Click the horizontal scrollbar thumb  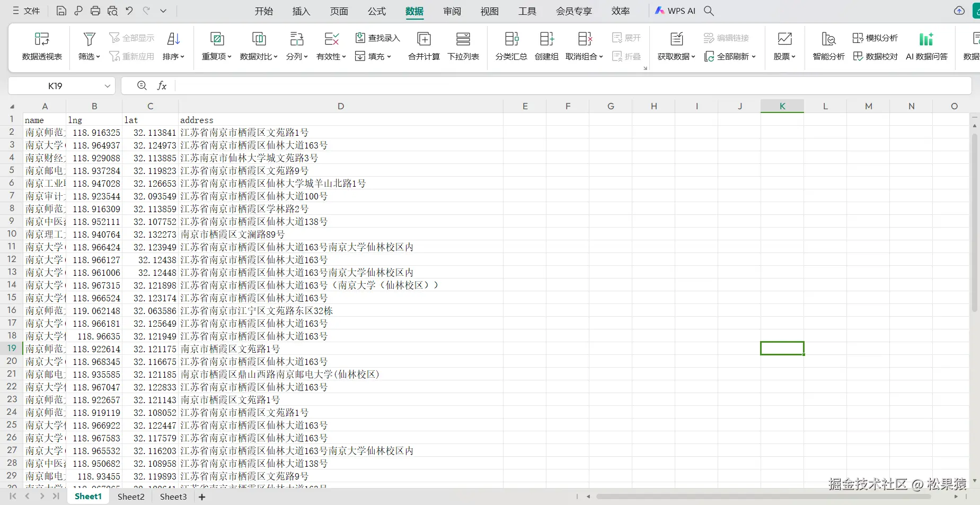click(763, 497)
